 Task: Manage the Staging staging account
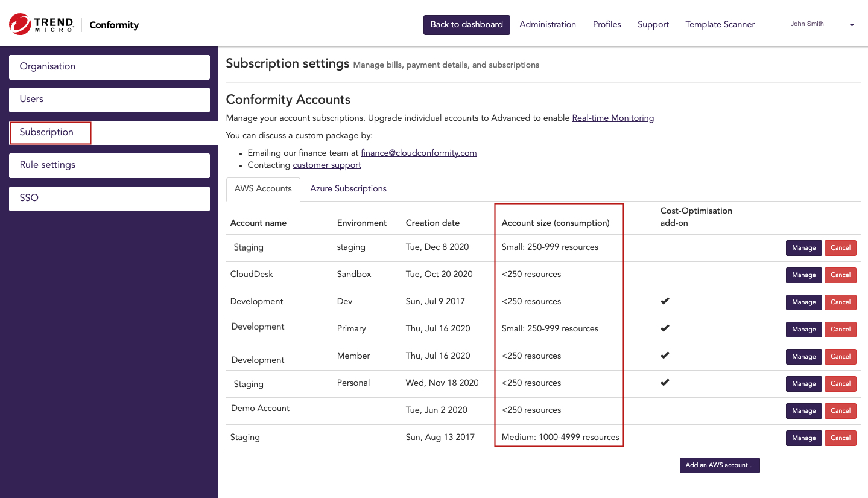coord(803,248)
